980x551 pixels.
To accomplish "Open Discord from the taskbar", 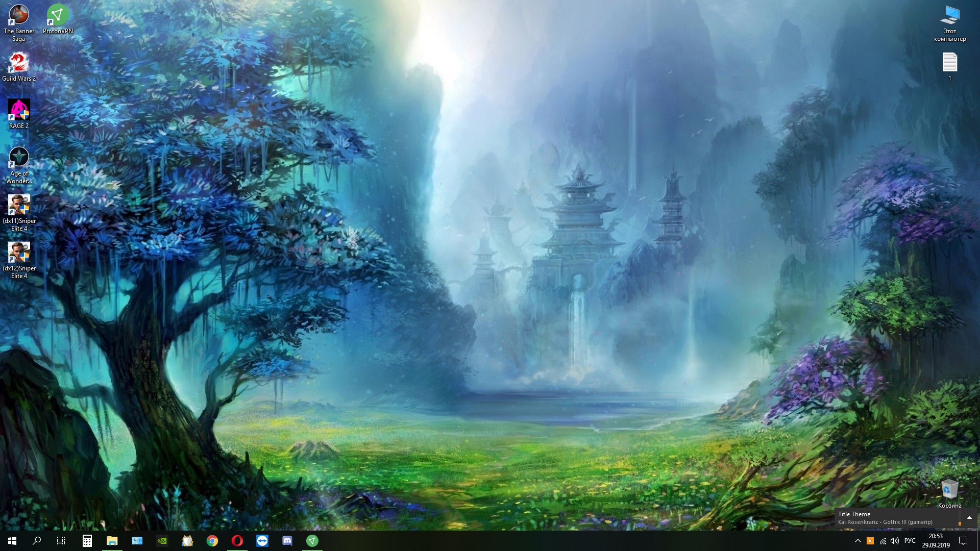I will [287, 541].
